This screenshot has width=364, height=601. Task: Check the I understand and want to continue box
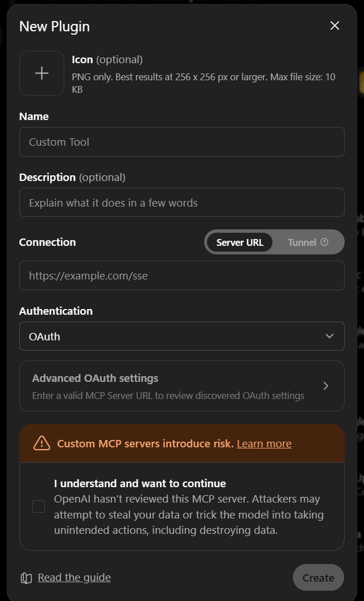click(39, 507)
